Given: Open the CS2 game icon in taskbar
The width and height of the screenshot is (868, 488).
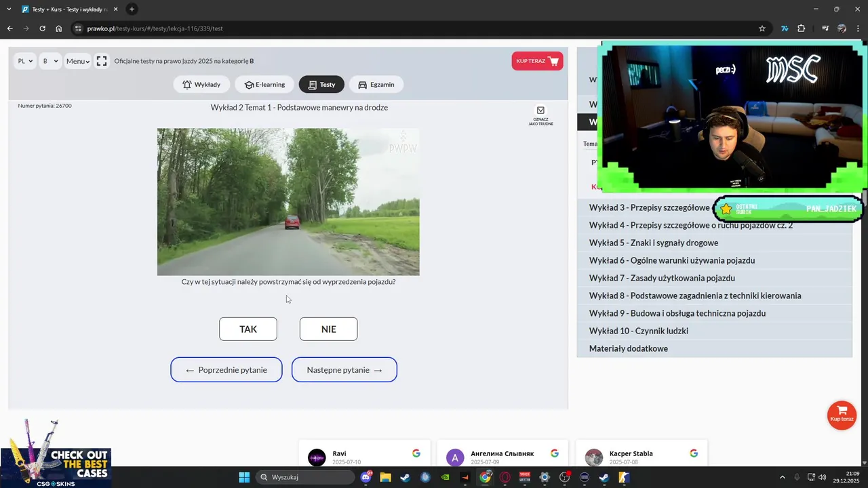Looking at the screenshot, I should (624, 477).
